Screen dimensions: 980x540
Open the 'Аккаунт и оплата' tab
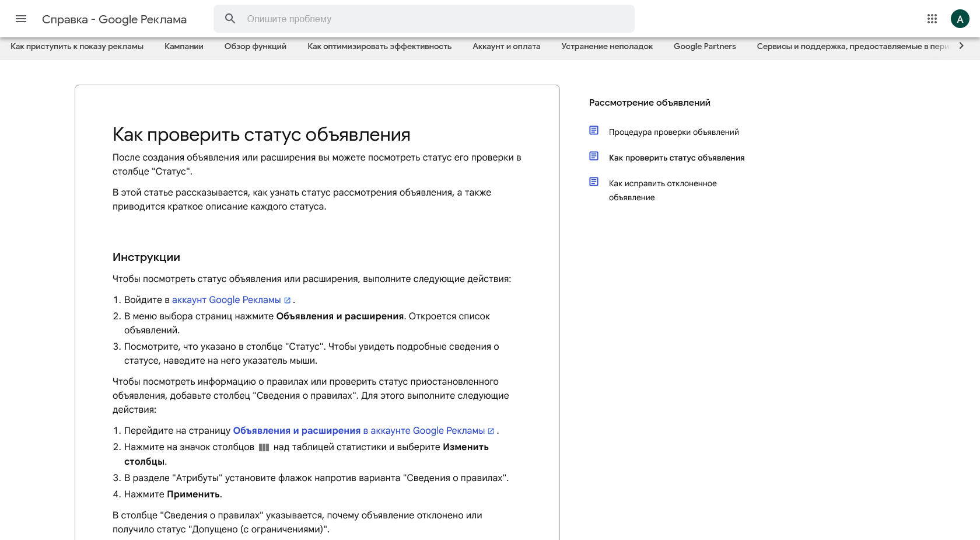(506, 46)
